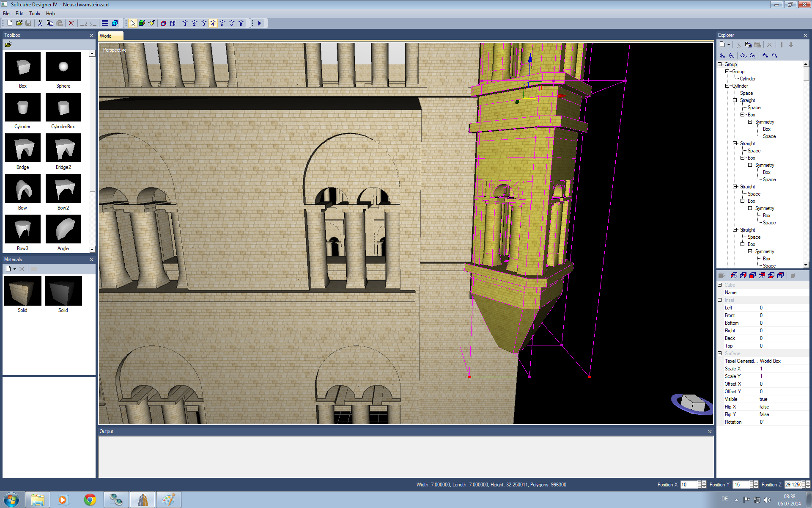This screenshot has height=508, width=812.
Task: Select the textured Solid material swatch
Action: 23,291
